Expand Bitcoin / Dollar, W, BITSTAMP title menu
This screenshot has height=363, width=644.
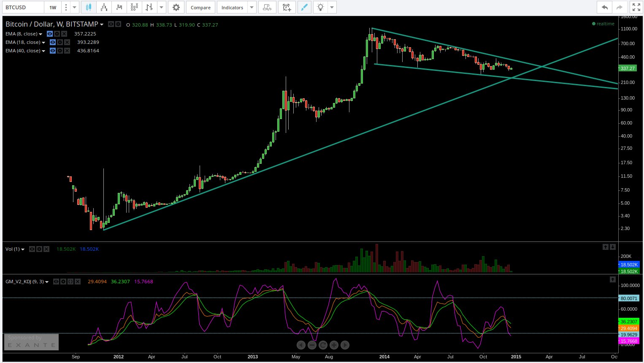pyautogui.click(x=102, y=24)
